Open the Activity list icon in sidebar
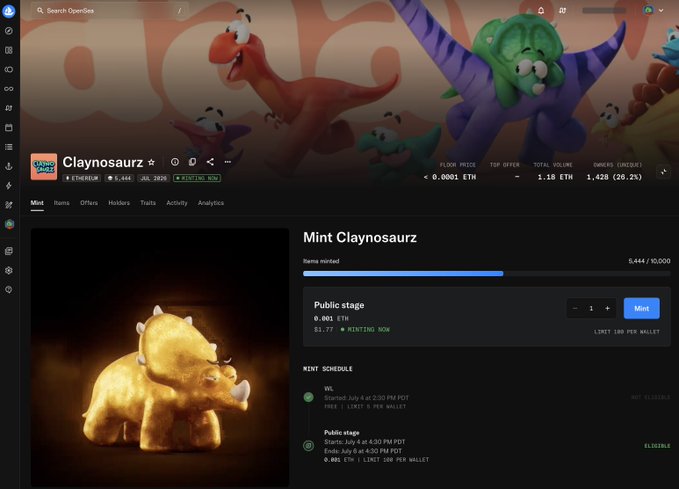 click(9, 147)
